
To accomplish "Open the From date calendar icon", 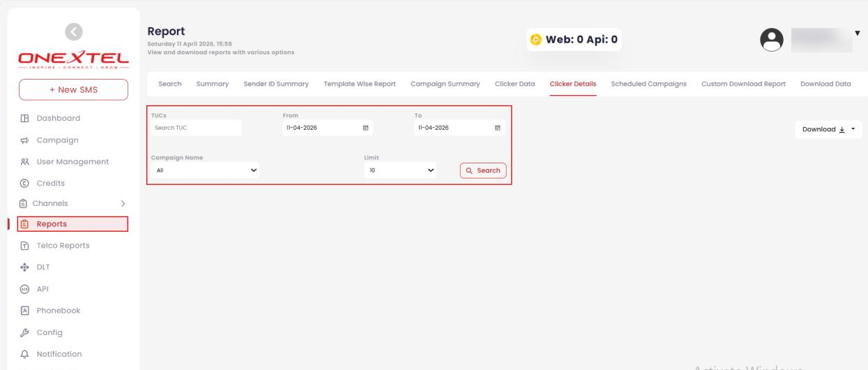I will (365, 128).
